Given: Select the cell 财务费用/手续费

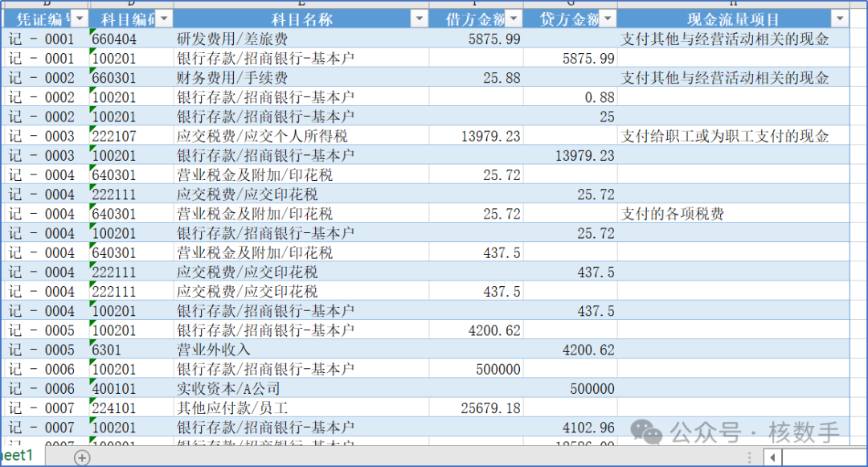Looking at the screenshot, I should [x=301, y=77].
